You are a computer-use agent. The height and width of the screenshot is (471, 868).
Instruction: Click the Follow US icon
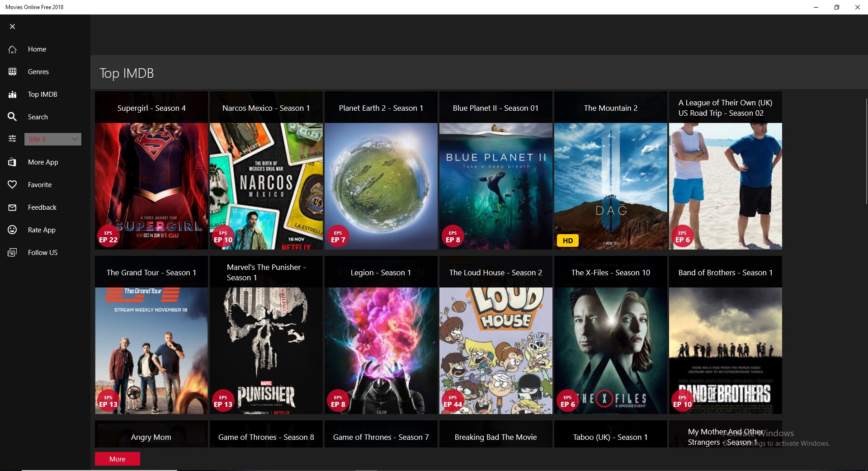point(12,253)
